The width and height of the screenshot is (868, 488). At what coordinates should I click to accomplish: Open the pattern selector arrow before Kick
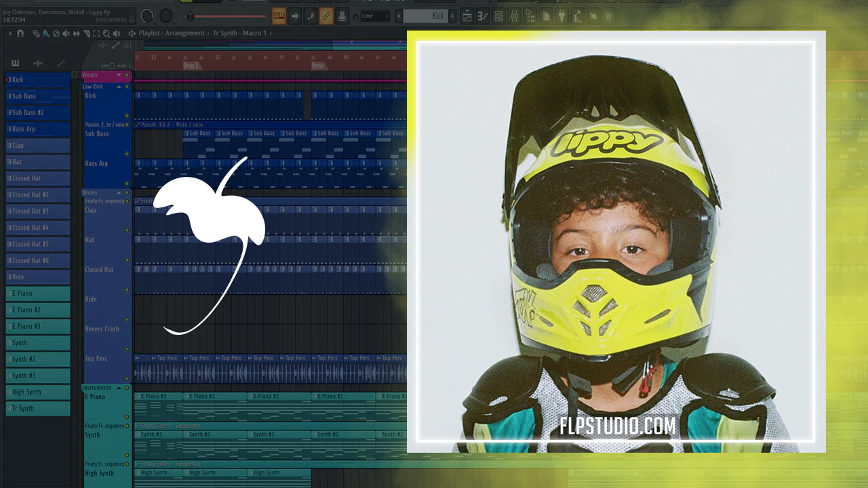(397, 16)
